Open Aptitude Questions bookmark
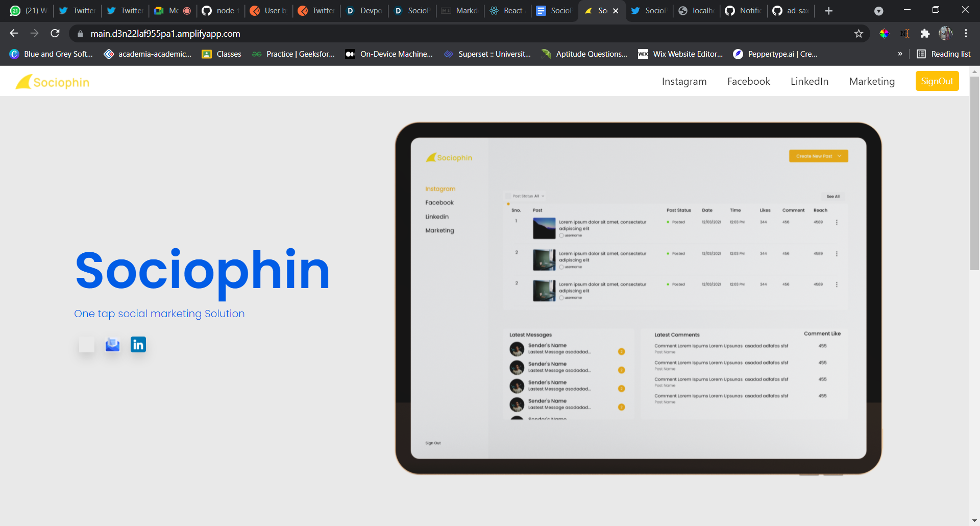980x526 pixels. coord(584,54)
